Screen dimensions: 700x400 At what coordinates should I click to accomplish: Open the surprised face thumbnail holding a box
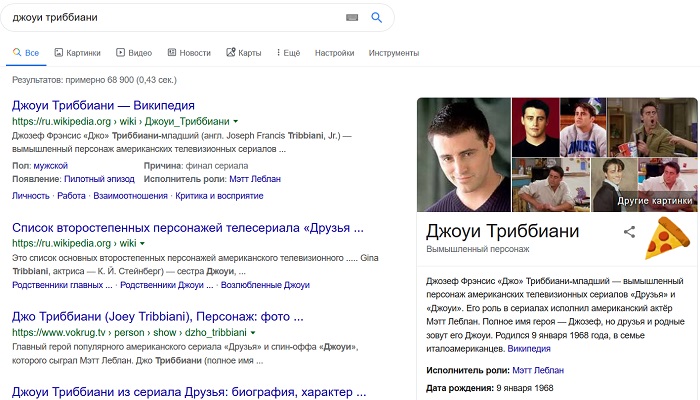[x=652, y=127]
